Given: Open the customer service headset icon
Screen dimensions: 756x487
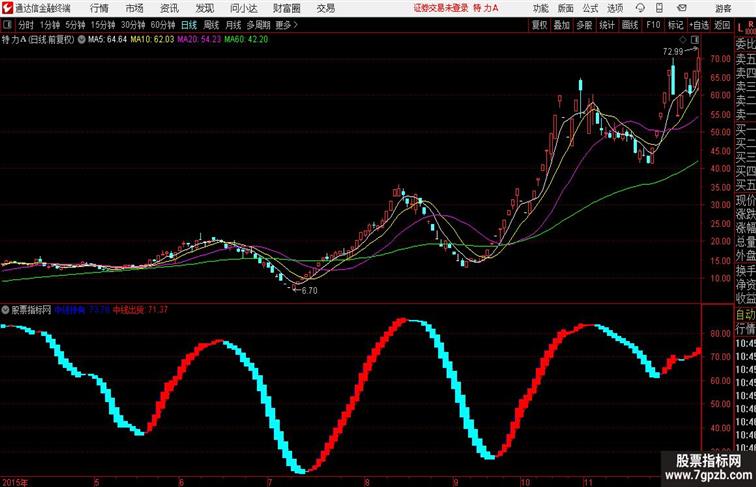Looking at the screenshot, I should pyautogui.click(x=640, y=8).
